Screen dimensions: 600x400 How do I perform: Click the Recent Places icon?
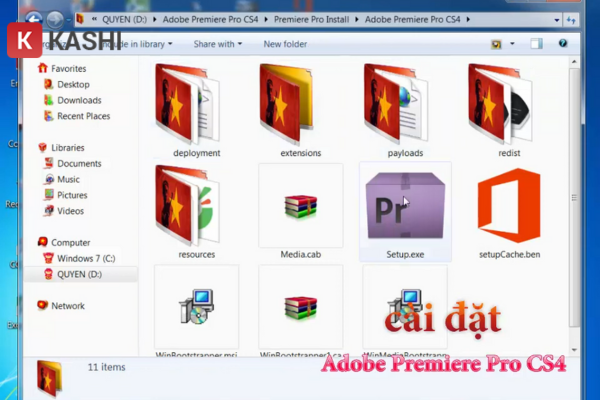tap(48, 116)
